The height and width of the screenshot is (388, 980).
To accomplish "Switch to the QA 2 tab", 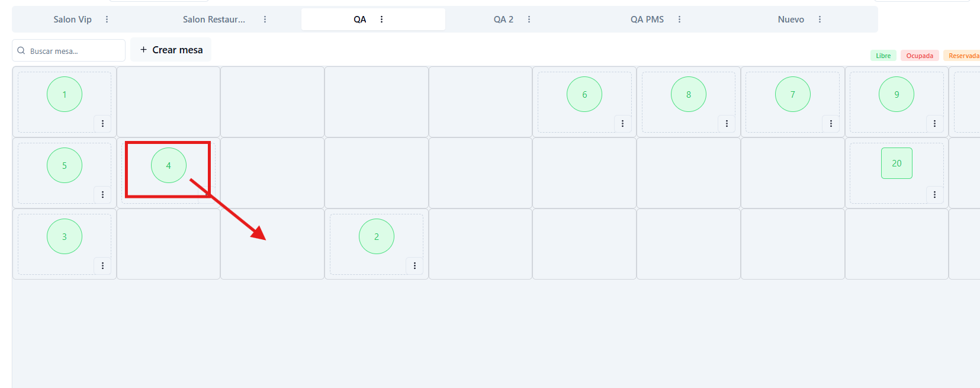I will coord(503,20).
